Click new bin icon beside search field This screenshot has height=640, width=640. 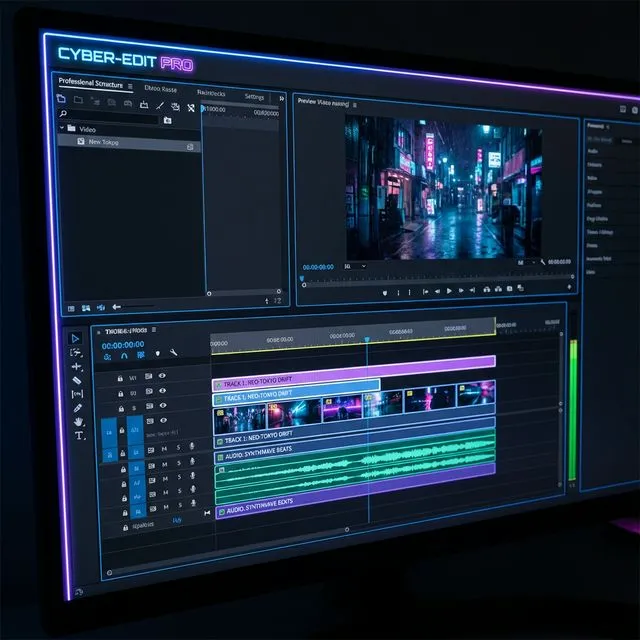(167, 120)
